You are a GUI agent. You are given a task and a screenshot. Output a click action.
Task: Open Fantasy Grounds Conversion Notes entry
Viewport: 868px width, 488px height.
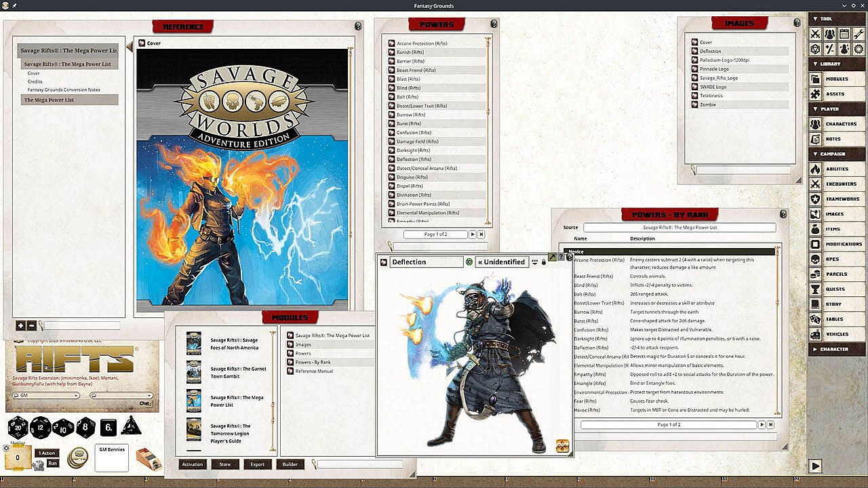[64, 89]
